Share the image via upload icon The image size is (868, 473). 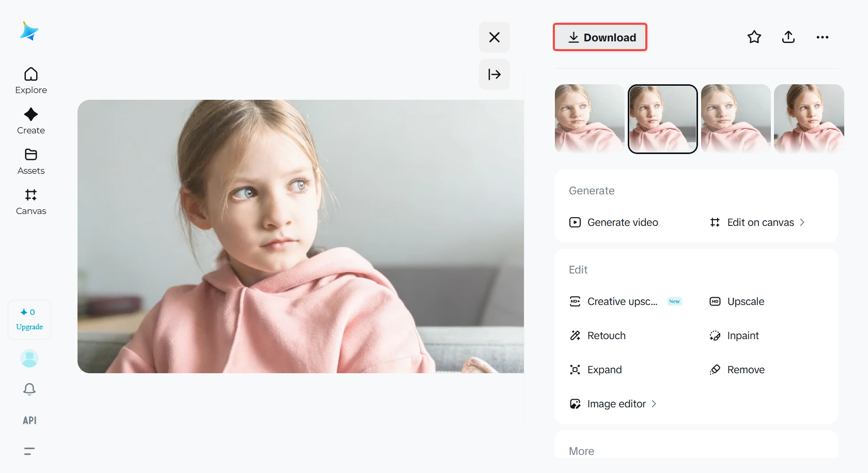[788, 37]
